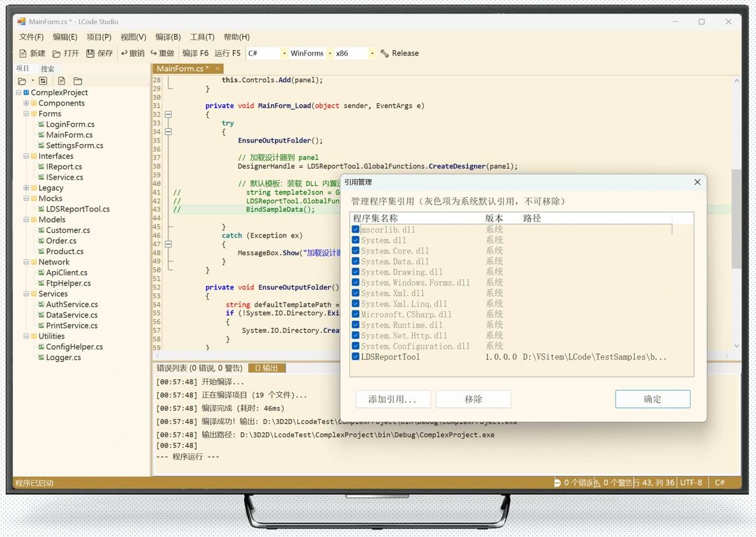
Task: Click the 新建 new file toolbar icon
Action: (x=23, y=54)
